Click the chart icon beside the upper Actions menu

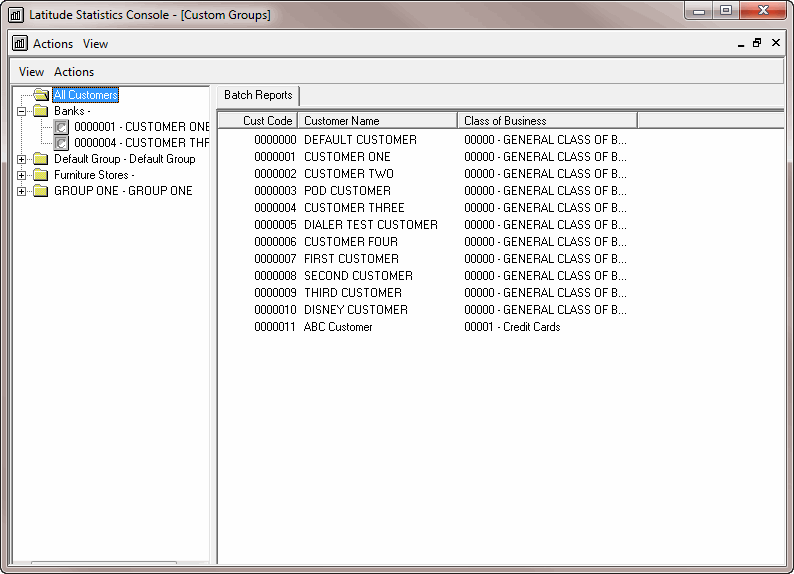(x=20, y=44)
